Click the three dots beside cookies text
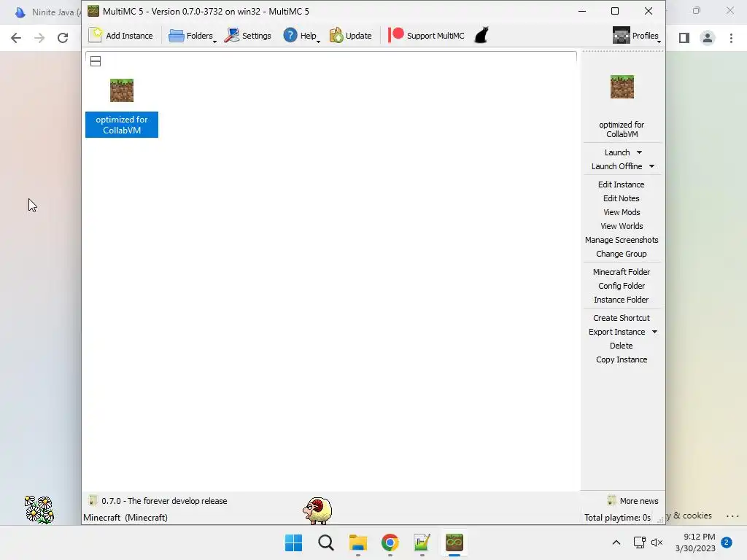The height and width of the screenshot is (560, 747). point(732,516)
